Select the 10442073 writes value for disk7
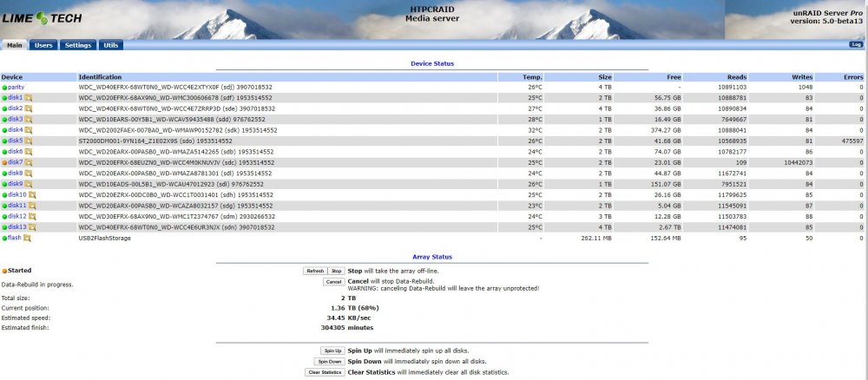Screen dimensions: 868x380 [797, 162]
